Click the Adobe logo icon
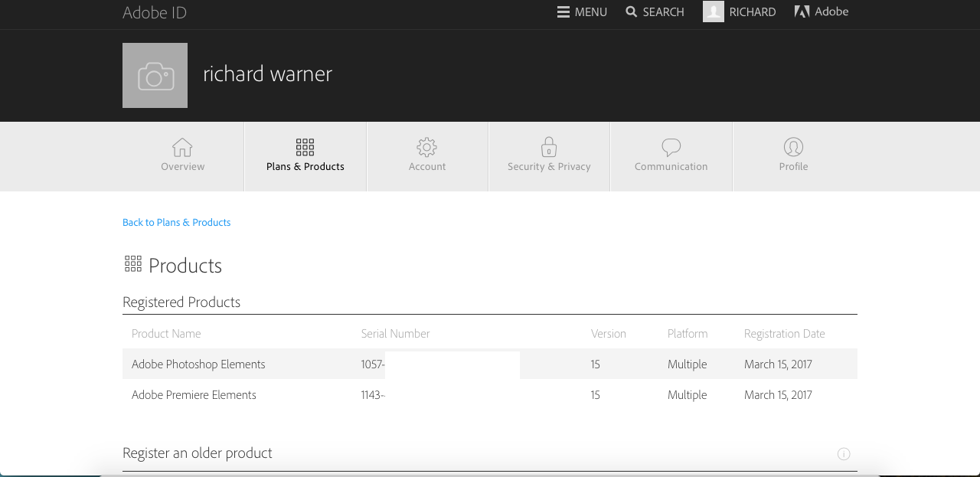The image size is (980, 477). pos(802,11)
